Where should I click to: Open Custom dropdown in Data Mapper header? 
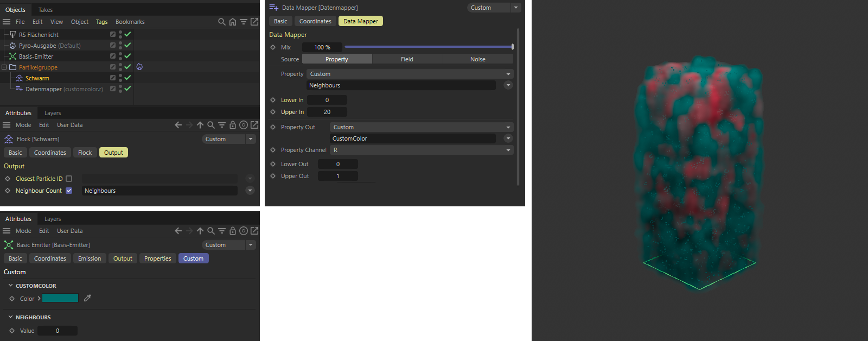point(494,8)
